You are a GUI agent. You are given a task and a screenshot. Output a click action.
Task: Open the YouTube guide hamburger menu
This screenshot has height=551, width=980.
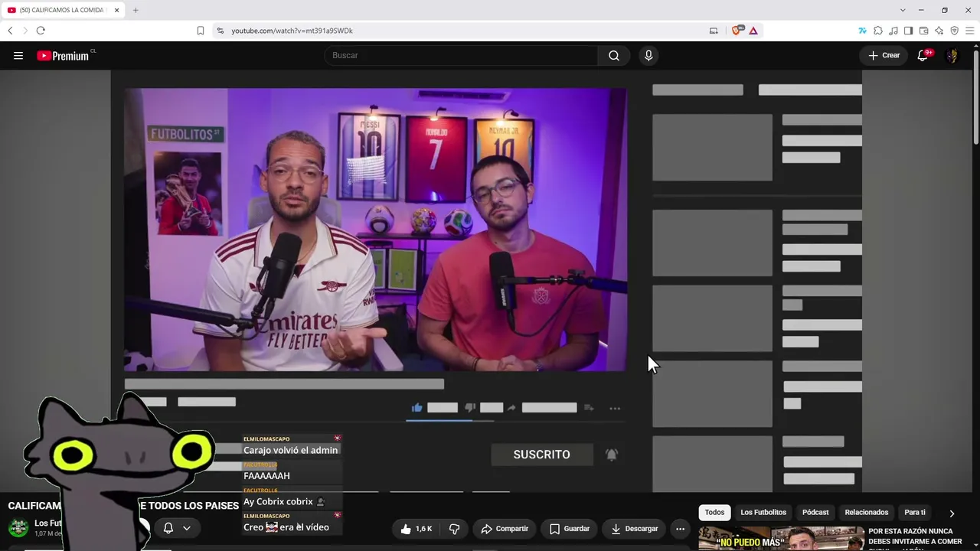click(18, 55)
